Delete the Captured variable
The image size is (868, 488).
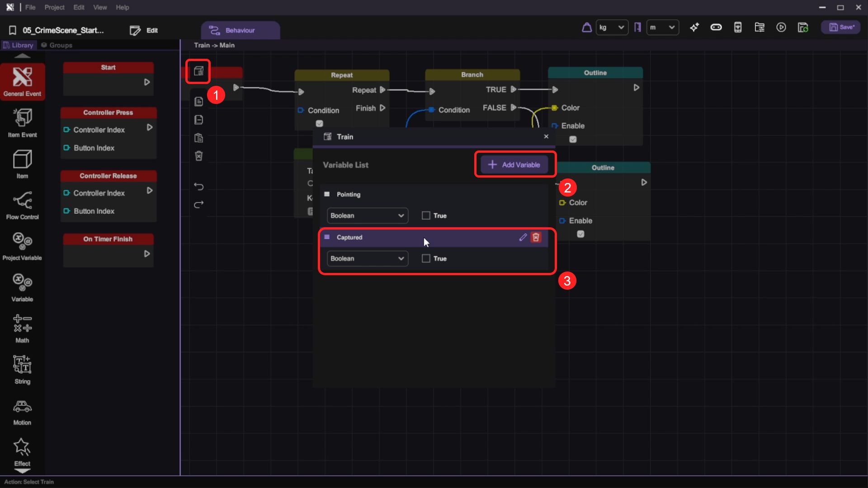click(536, 237)
